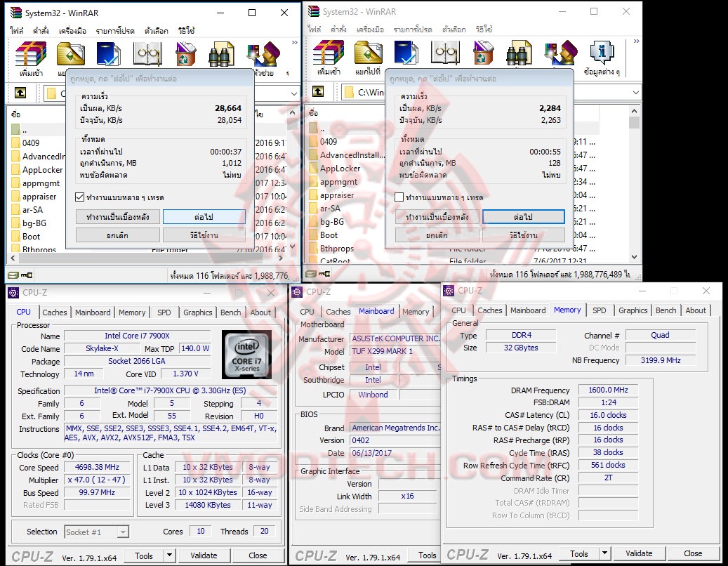The image size is (728, 566).
Task: Open รายการโปรด menu in right WinRAR window
Action: (412, 29)
